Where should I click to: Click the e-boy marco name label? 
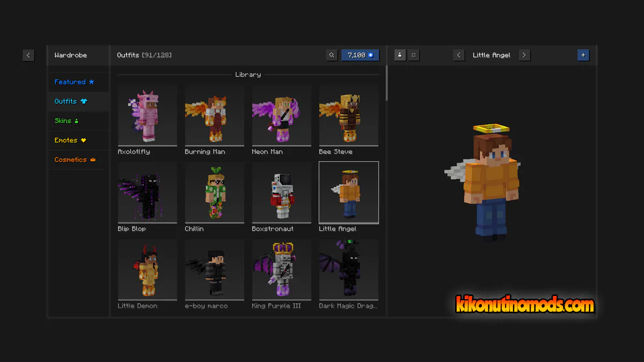tap(206, 306)
